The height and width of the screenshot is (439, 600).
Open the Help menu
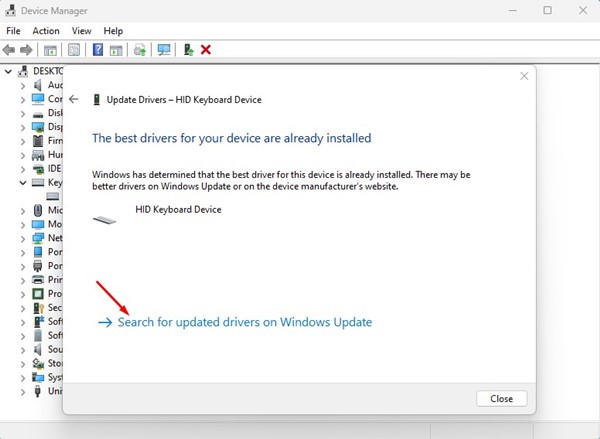(113, 31)
